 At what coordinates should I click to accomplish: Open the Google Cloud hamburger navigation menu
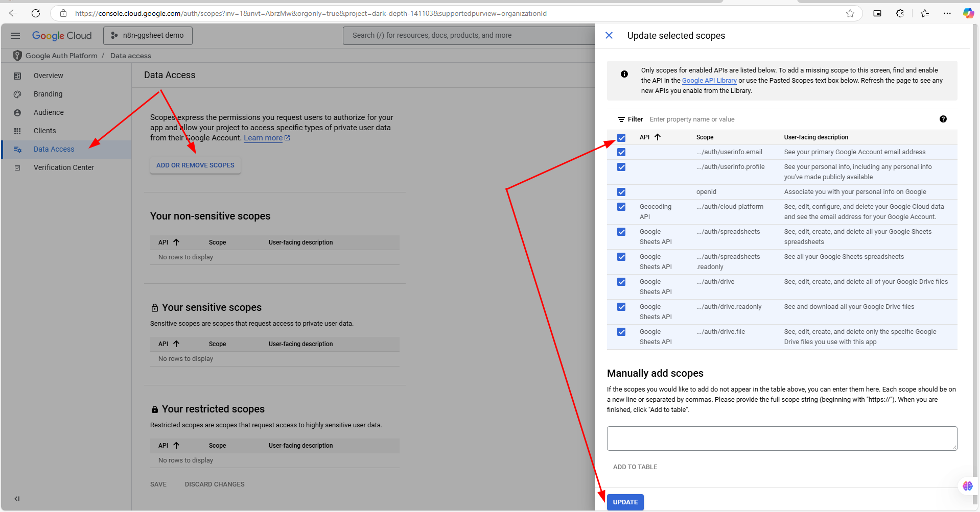(15, 35)
